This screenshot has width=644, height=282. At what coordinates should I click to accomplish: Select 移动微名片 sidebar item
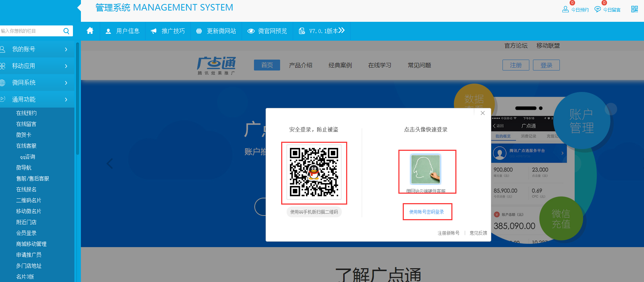(29, 211)
